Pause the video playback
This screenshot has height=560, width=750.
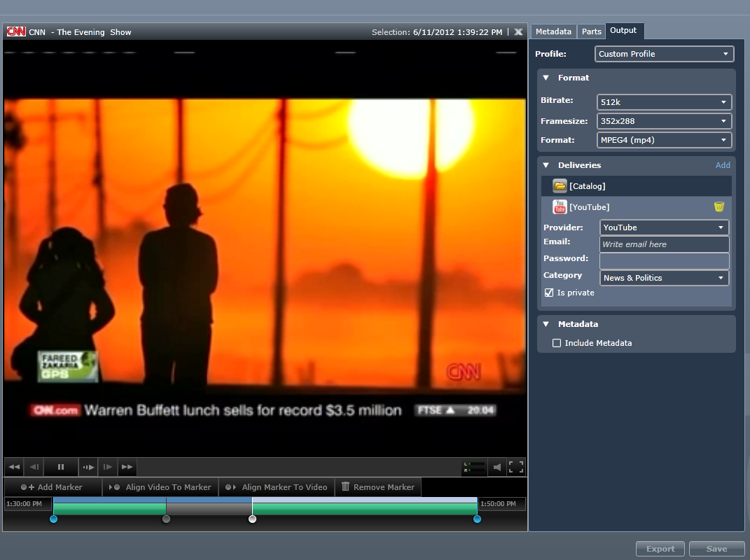[x=61, y=467]
